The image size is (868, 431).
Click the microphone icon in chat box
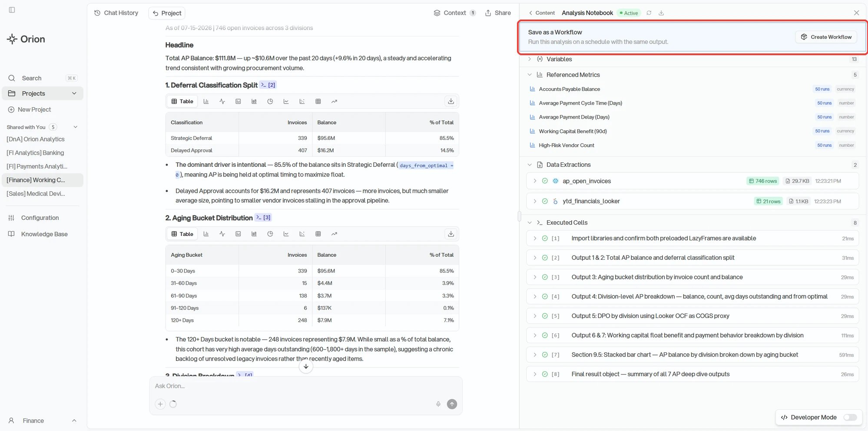click(x=438, y=404)
